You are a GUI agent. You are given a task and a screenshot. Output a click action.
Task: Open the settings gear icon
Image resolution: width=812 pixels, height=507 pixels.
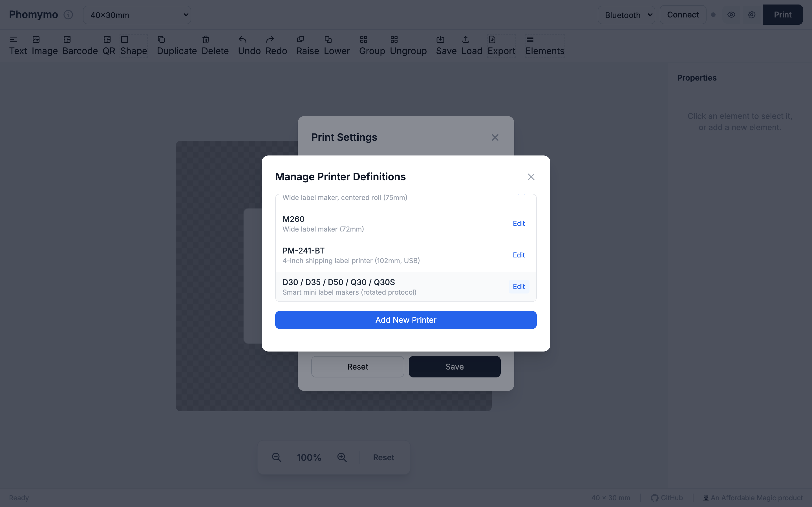point(751,15)
